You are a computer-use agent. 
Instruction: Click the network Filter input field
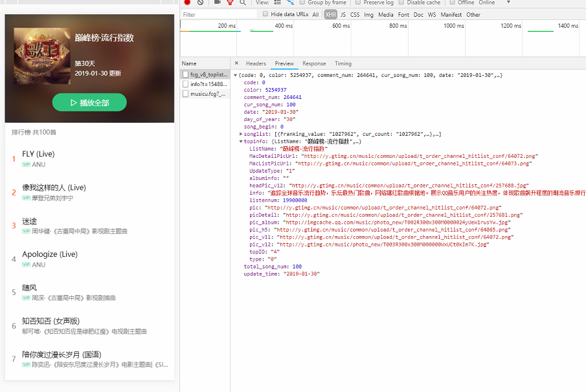pos(220,15)
